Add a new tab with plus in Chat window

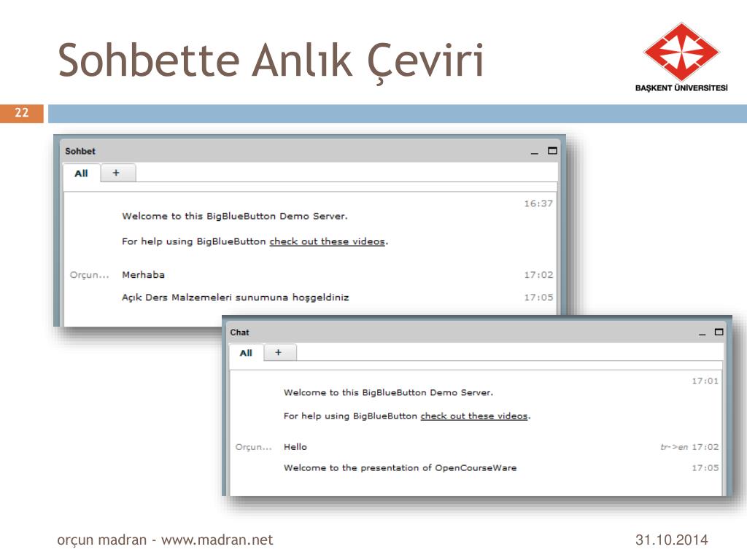(279, 352)
